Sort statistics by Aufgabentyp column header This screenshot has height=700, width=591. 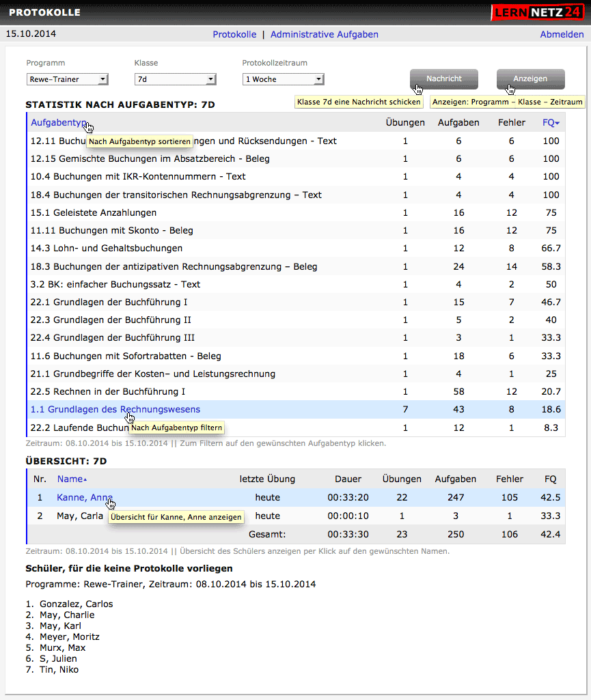(59, 122)
